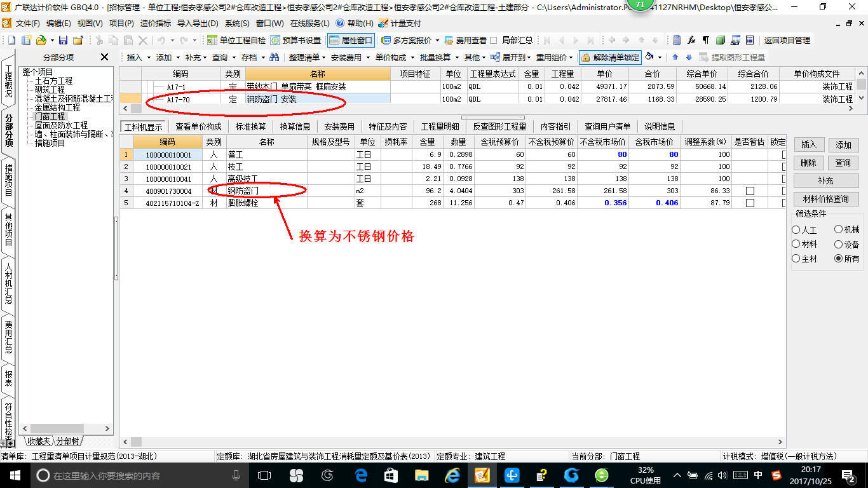
Task: Open Microsoft Edge from the taskbar
Action: pos(362,475)
